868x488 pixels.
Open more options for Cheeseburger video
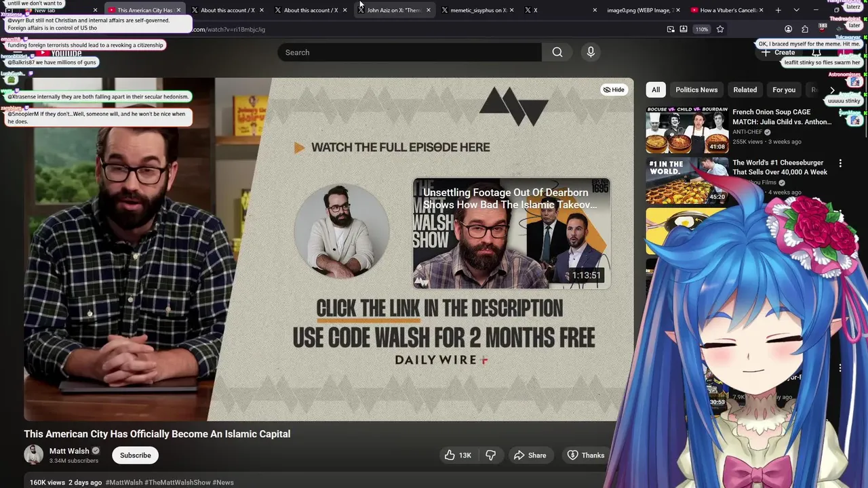(840, 163)
